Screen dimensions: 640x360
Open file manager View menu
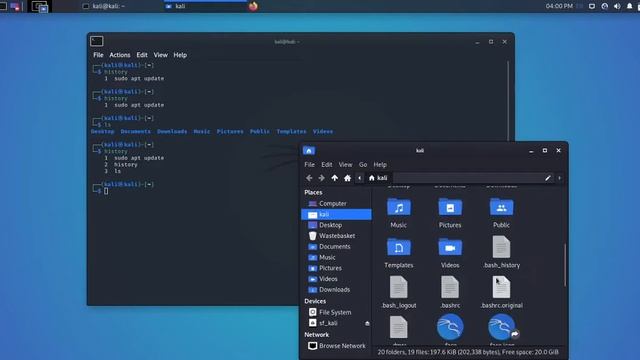pyautogui.click(x=345, y=164)
